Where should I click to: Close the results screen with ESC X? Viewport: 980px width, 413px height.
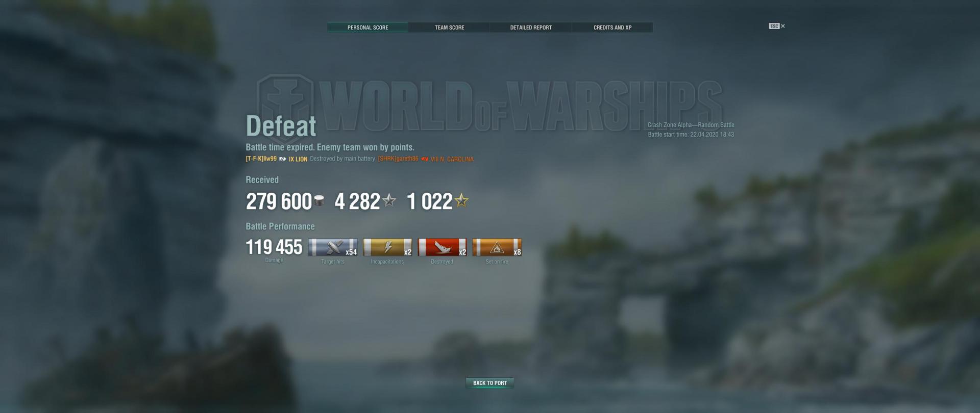[777, 26]
